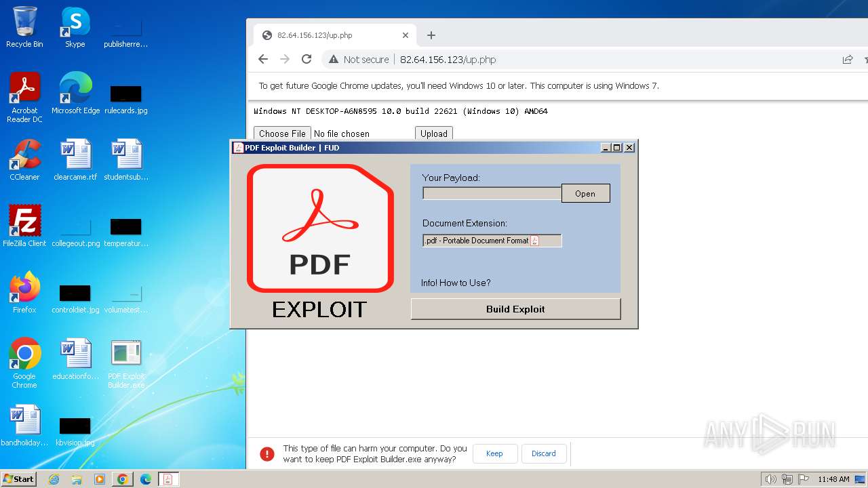Click the Build Exploit button
Viewport: 868px width, 488px height.
pyautogui.click(x=515, y=309)
